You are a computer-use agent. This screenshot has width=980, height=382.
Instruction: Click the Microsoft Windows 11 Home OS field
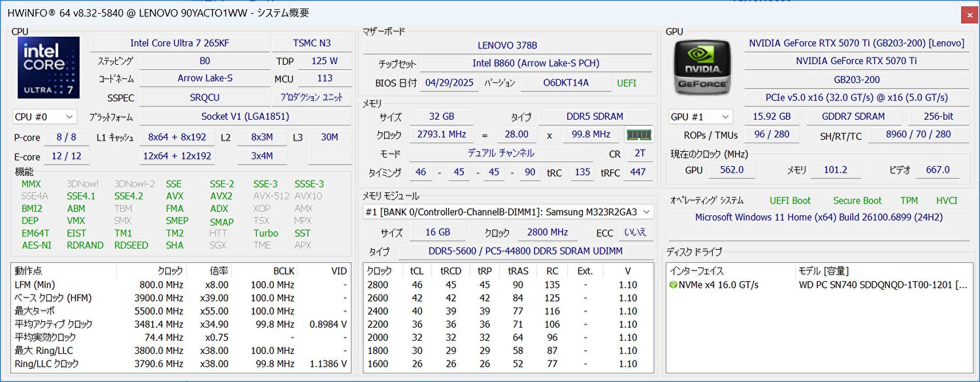click(x=818, y=217)
